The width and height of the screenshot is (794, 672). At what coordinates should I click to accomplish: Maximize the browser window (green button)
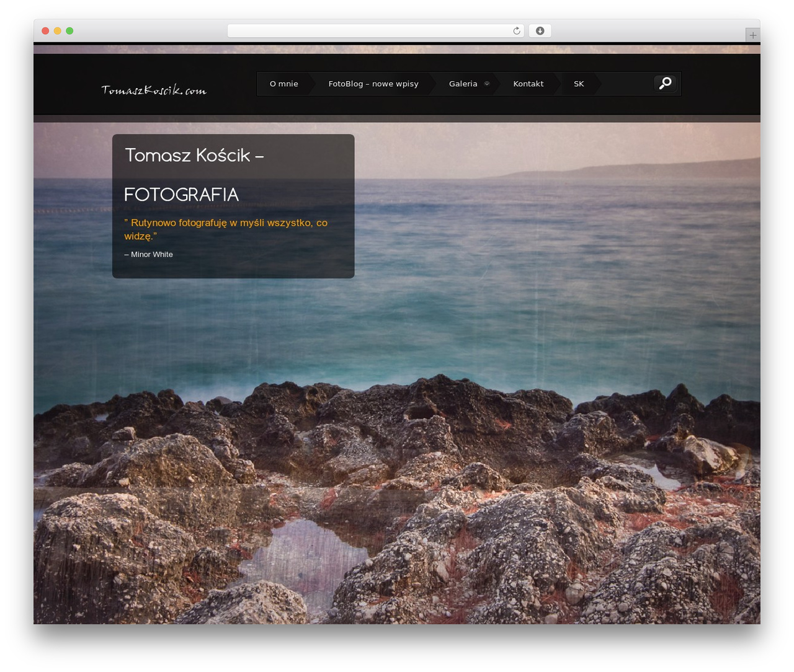click(x=69, y=31)
